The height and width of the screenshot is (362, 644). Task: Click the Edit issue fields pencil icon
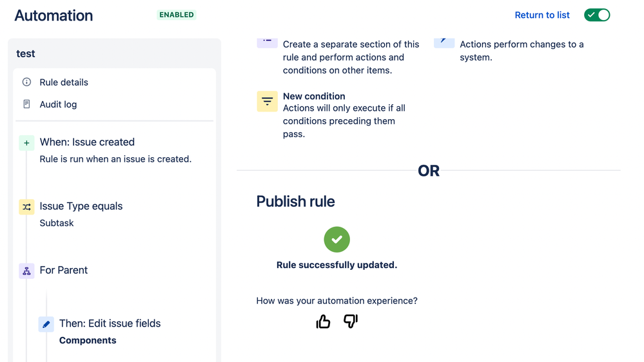click(46, 324)
